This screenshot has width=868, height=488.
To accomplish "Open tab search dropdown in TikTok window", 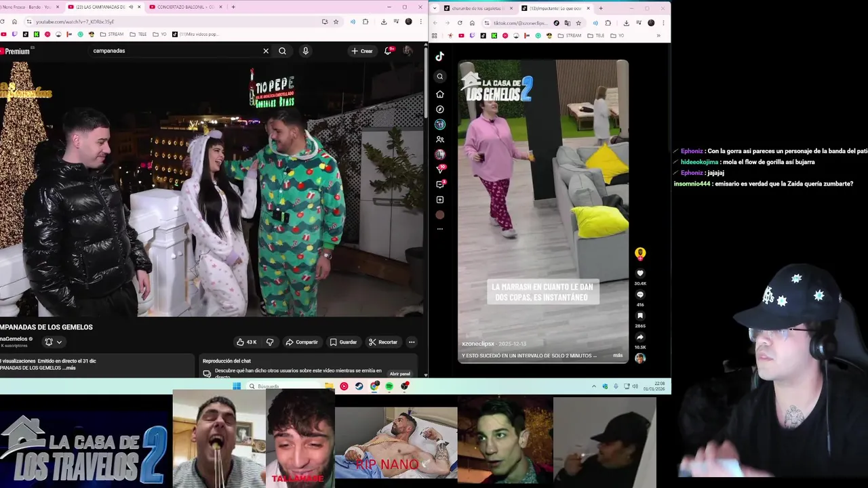I will 435,8.
